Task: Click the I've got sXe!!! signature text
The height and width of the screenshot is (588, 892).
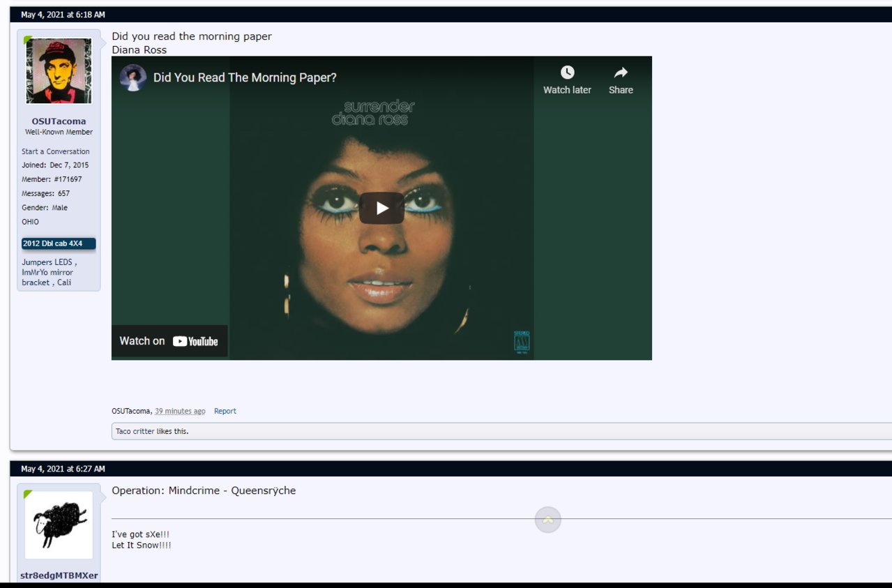Action: pos(141,534)
